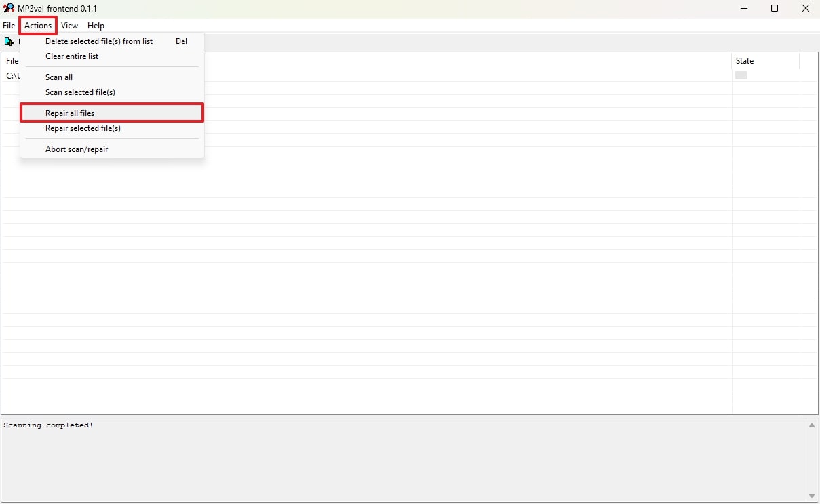Select Clear entire list

(72, 56)
